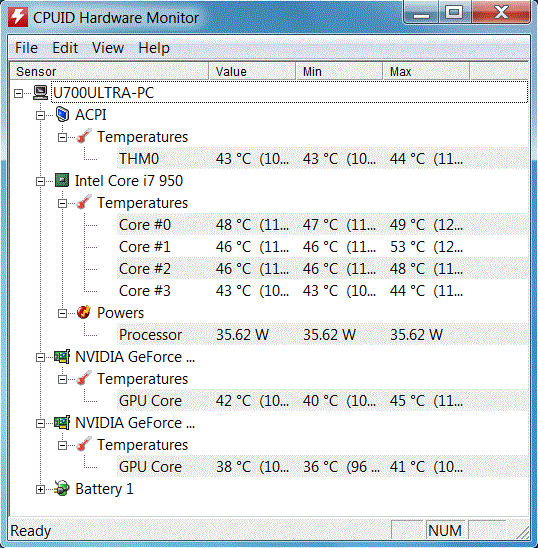Click the Powers flame icon
Viewport: 538px width, 548px height.
(x=84, y=312)
